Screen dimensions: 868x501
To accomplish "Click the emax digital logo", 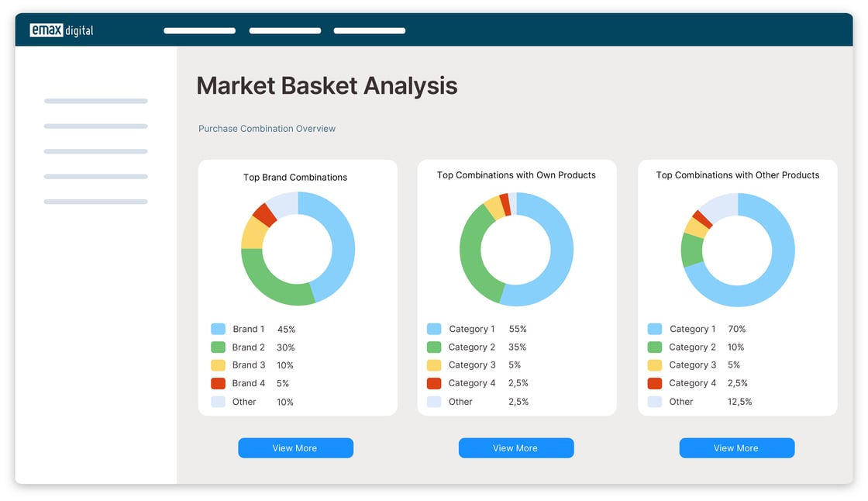I will pos(61,30).
